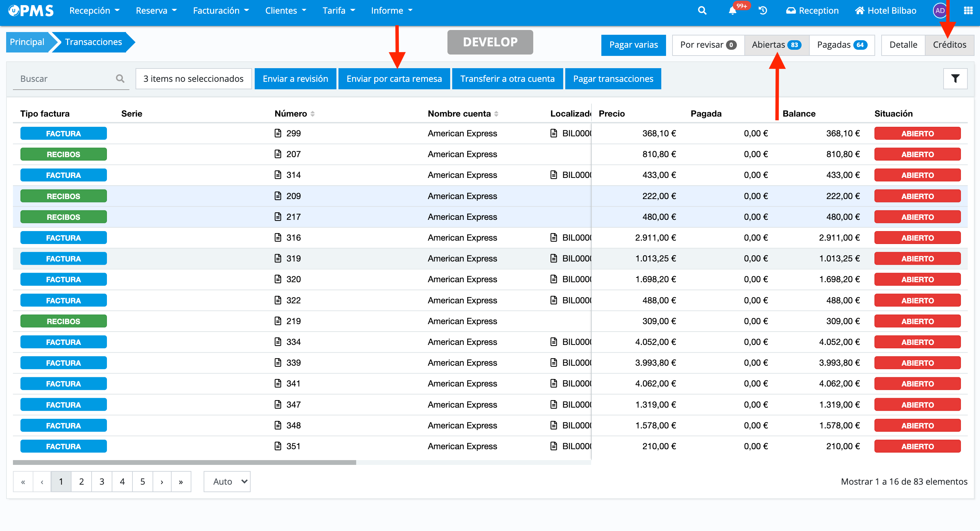This screenshot has height=531, width=980.
Task: Click the global search magnifier icon
Action: (702, 11)
